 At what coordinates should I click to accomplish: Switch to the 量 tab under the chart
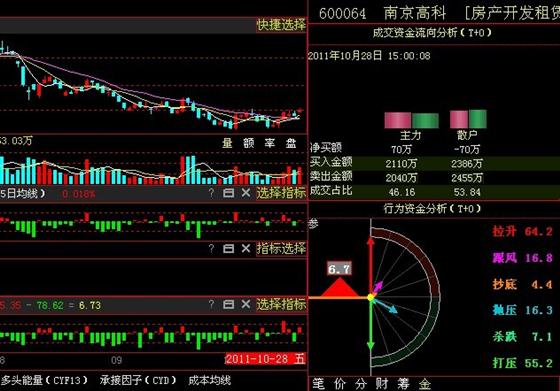pyautogui.click(x=227, y=143)
